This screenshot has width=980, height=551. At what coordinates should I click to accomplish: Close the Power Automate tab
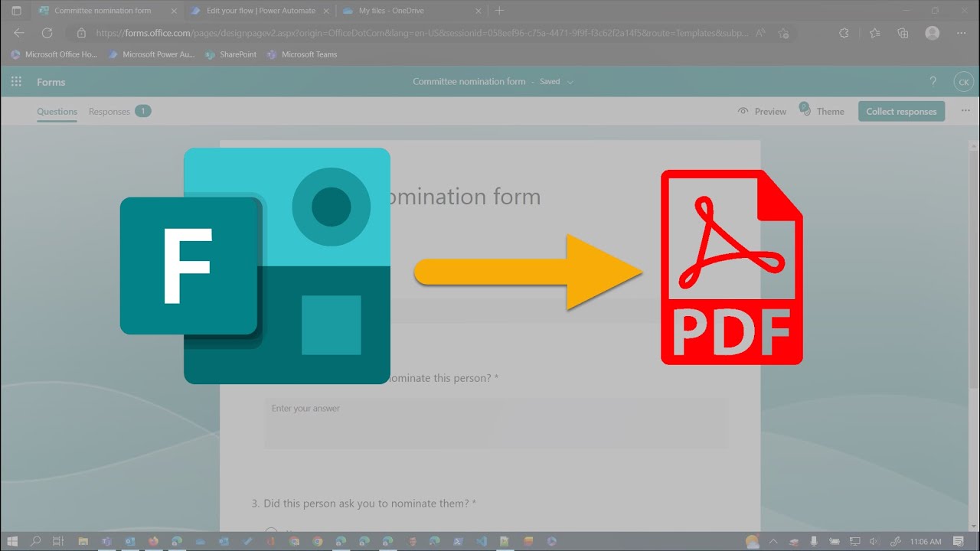point(326,11)
